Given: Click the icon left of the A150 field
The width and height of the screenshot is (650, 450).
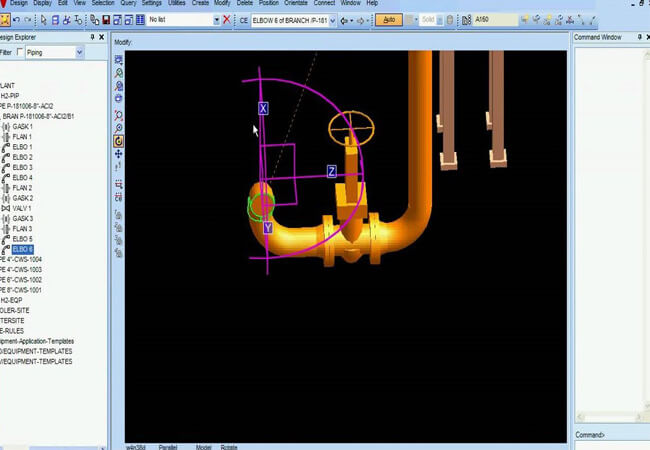Looking at the screenshot, I should (466, 19).
